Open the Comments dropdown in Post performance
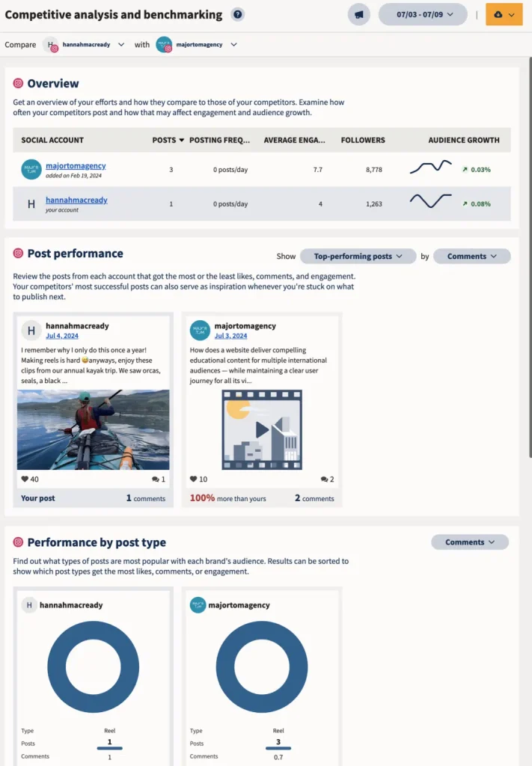 click(471, 256)
